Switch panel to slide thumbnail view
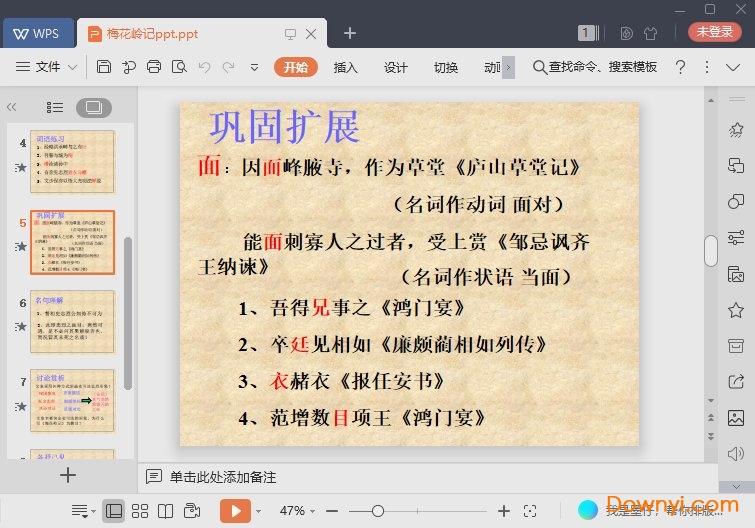Image resolution: width=755 pixels, height=528 pixels. 94,107
